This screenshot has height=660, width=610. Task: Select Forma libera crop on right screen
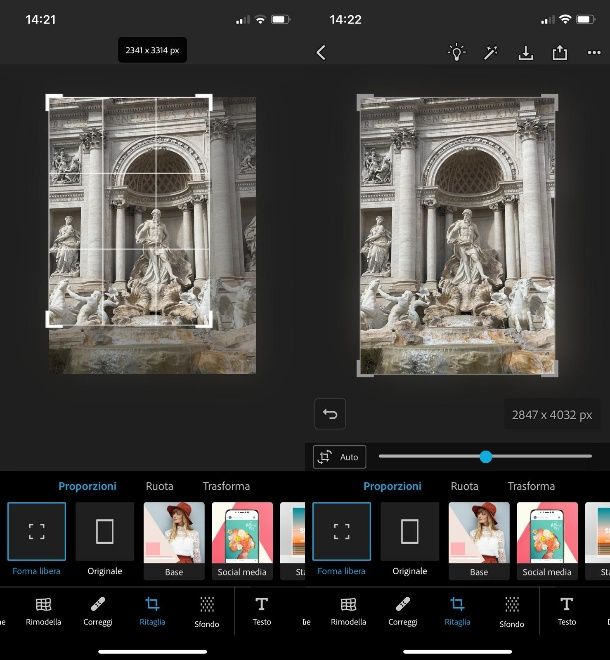pyautogui.click(x=341, y=539)
